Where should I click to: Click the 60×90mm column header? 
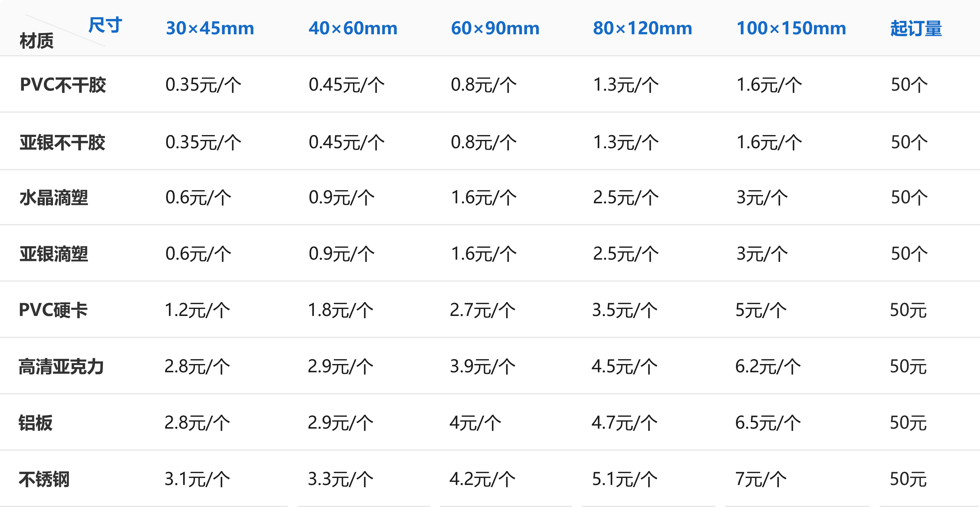[495, 28]
